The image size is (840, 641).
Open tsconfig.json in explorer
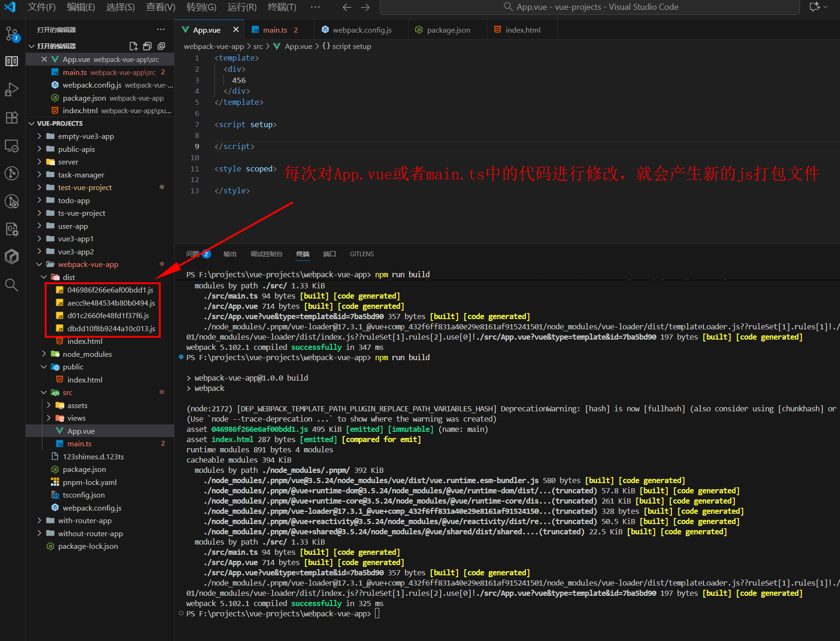click(x=83, y=495)
